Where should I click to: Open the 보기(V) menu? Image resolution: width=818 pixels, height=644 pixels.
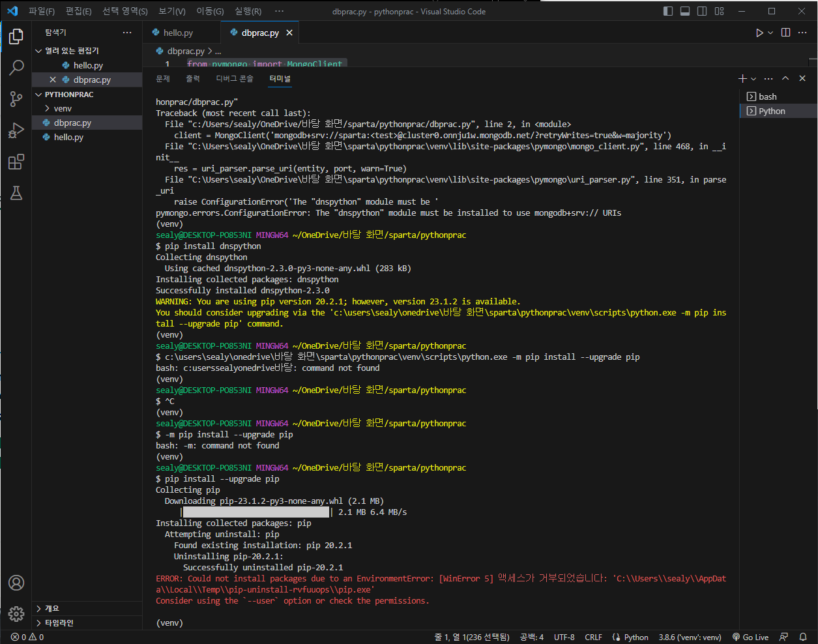(172, 11)
